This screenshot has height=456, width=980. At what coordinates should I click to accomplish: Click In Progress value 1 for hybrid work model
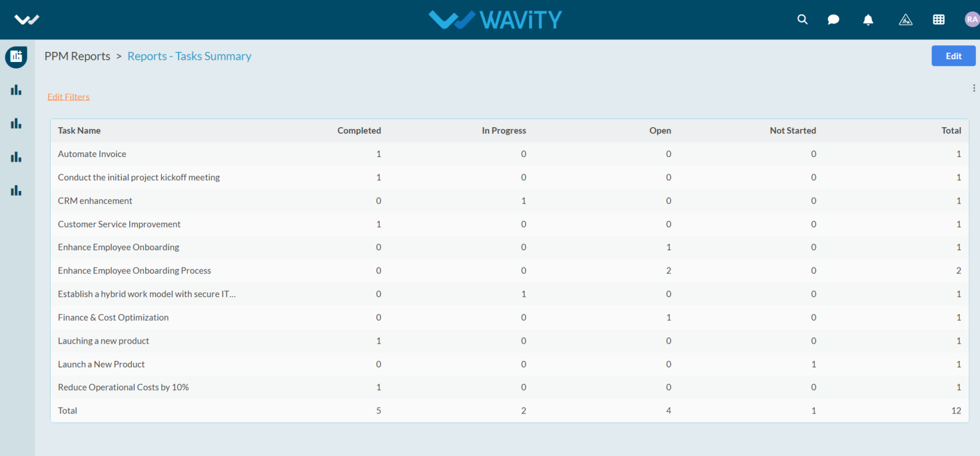click(x=524, y=294)
